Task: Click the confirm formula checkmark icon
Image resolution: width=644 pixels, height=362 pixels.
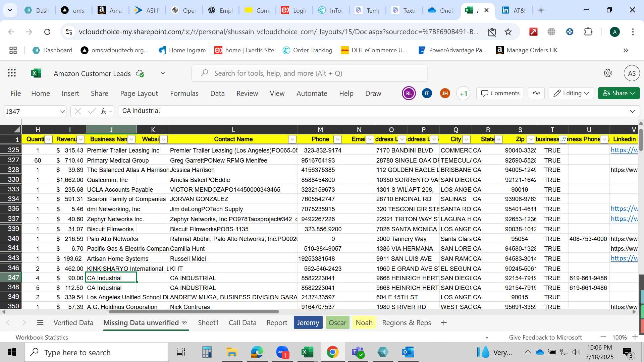Action: (x=92, y=111)
